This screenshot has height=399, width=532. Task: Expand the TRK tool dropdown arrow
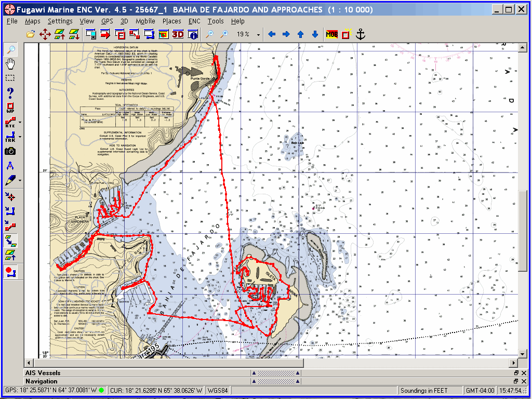(20, 137)
